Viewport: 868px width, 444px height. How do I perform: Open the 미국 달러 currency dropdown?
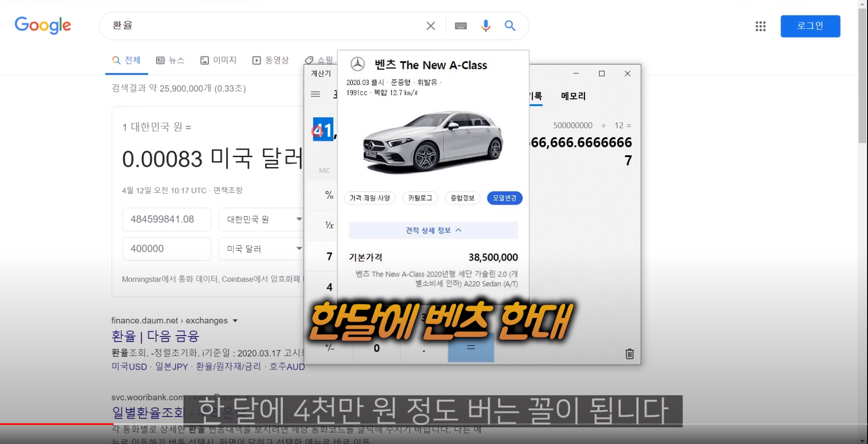point(262,248)
